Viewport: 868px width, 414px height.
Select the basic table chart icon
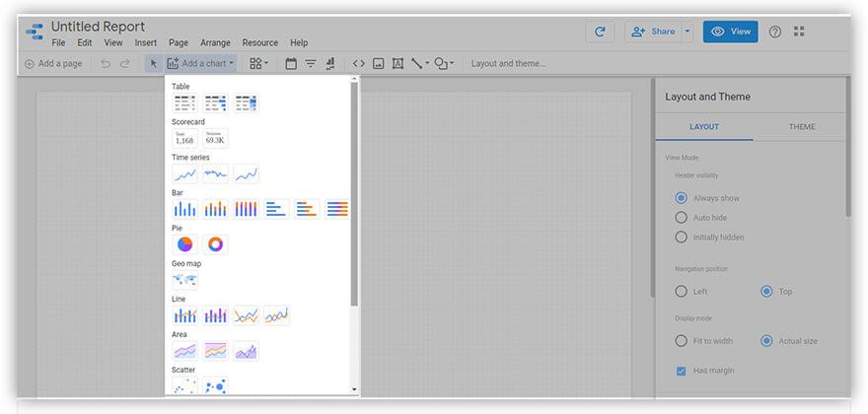(x=184, y=103)
